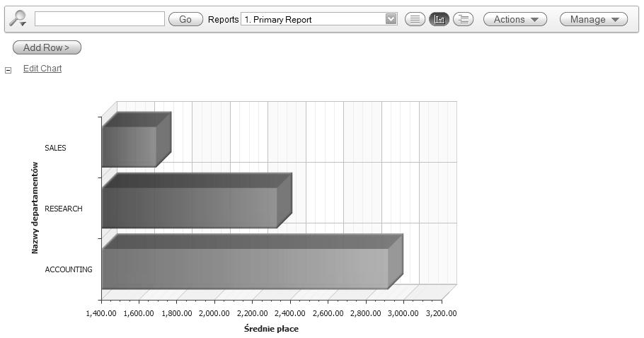Image resolution: width=644 pixels, height=338 pixels.
Task: Open the search column magnifier icon
Action: (x=18, y=19)
